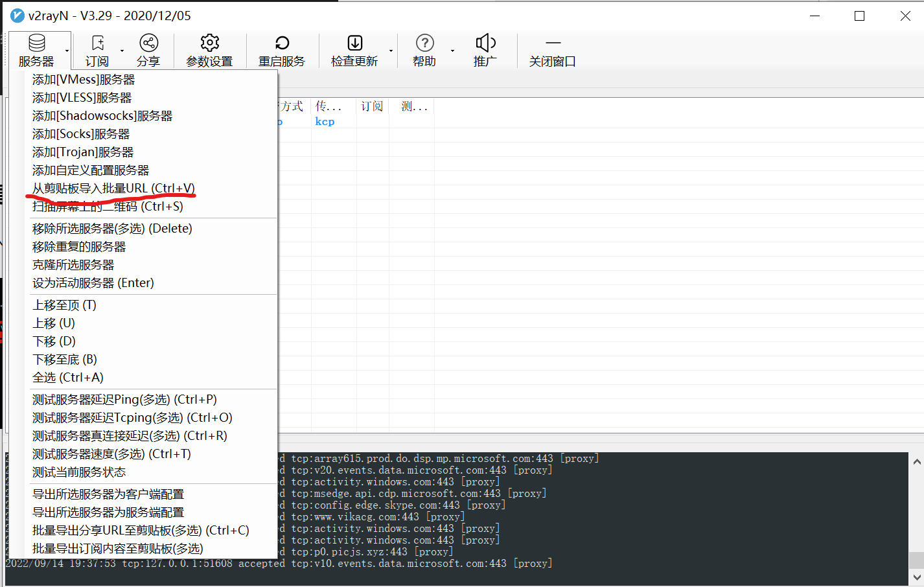This screenshot has height=587, width=924.
Task: Click the log panel scrollbar up arrow
Action: click(916, 462)
